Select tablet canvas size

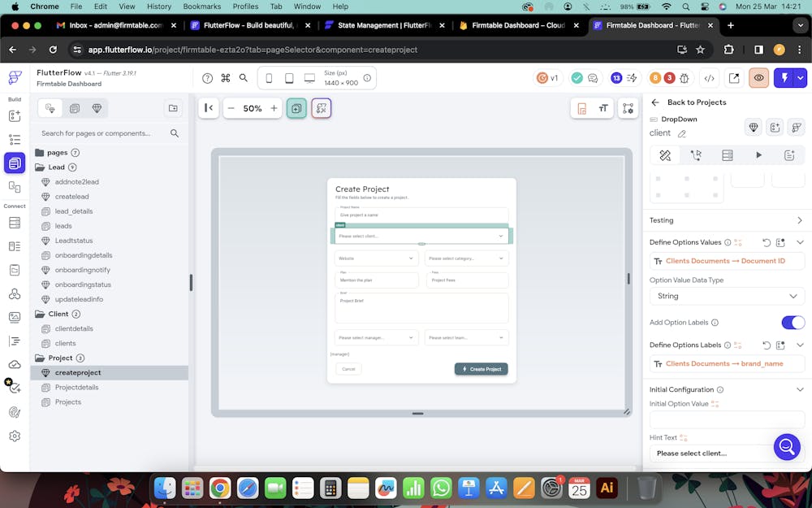coord(289,78)
